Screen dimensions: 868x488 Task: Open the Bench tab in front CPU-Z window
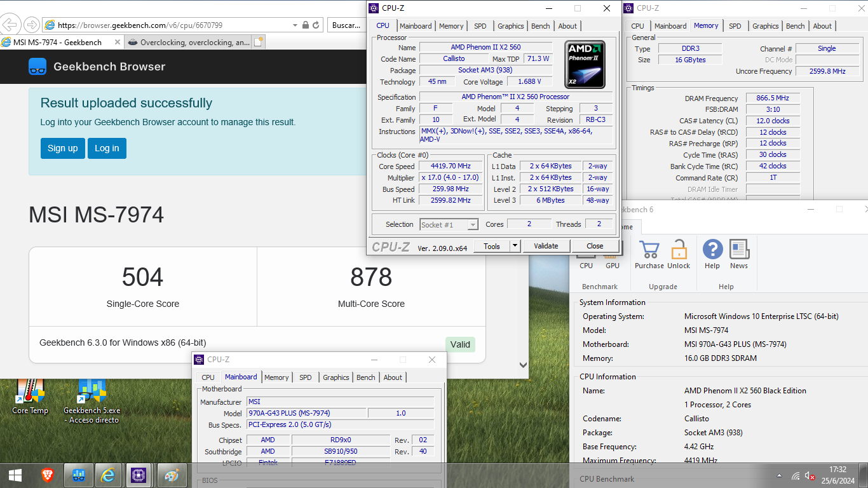click(541, 26)
